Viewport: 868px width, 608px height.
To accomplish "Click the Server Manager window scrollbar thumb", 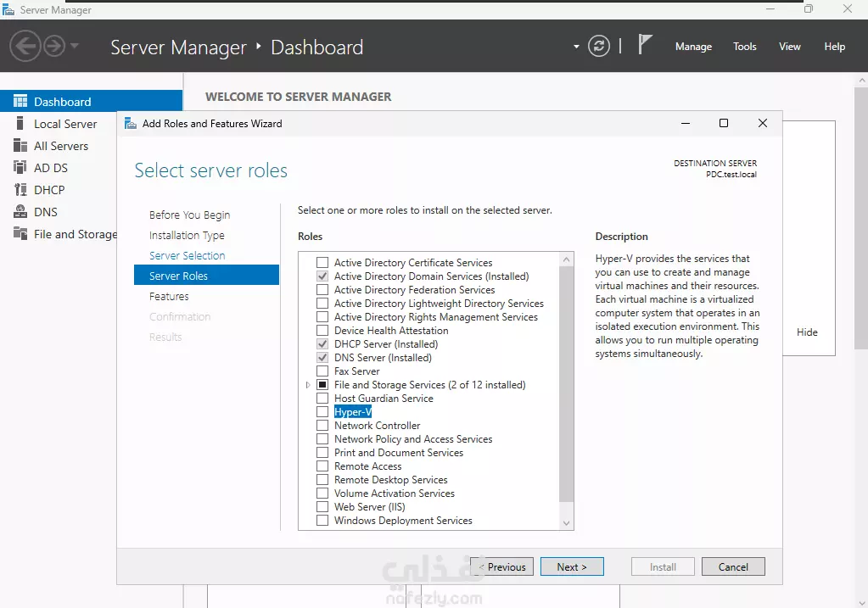I will 861,216.
